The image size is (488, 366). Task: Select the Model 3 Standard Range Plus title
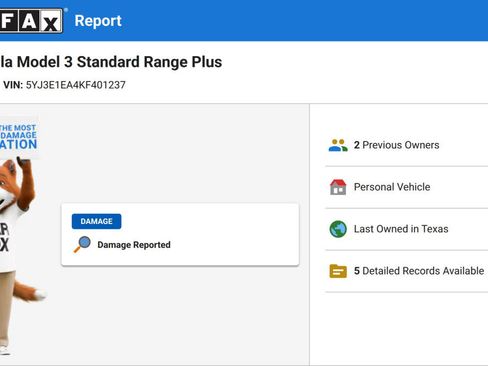tap(111, 62)
